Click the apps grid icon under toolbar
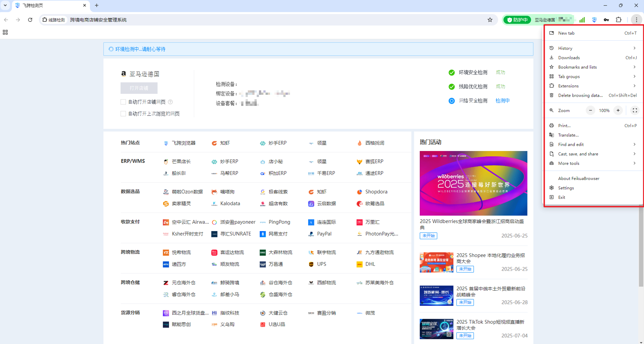This screenshot has height=344, width=644. pos(5,33)
